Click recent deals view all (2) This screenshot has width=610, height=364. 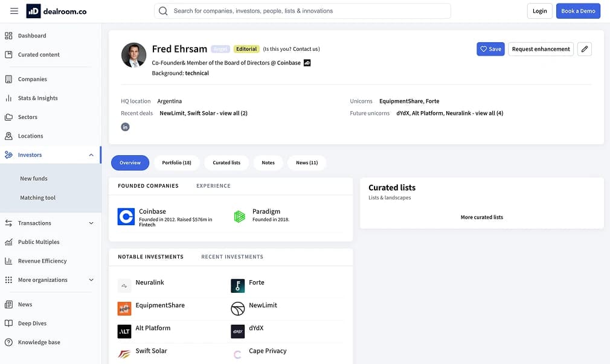[233, 113]
